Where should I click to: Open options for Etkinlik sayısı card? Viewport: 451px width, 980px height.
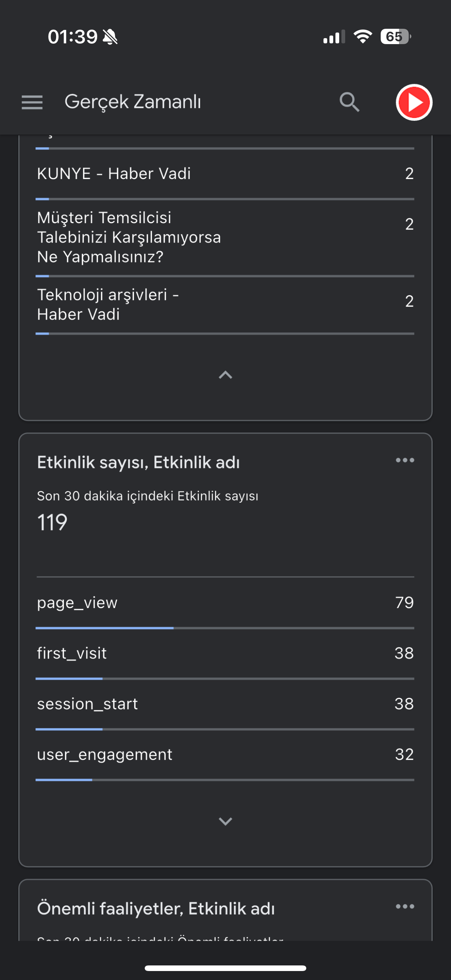click(405, 460)
